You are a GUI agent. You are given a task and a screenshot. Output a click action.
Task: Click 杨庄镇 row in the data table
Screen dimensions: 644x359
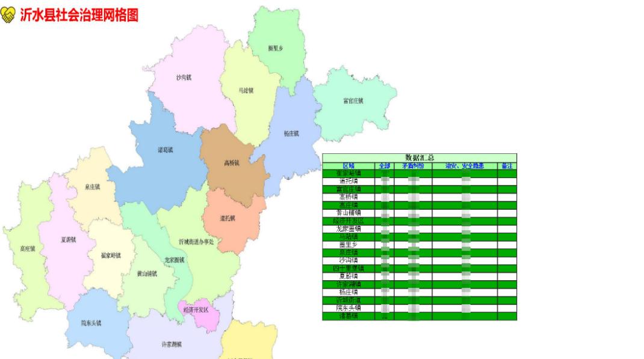point(420,292)
